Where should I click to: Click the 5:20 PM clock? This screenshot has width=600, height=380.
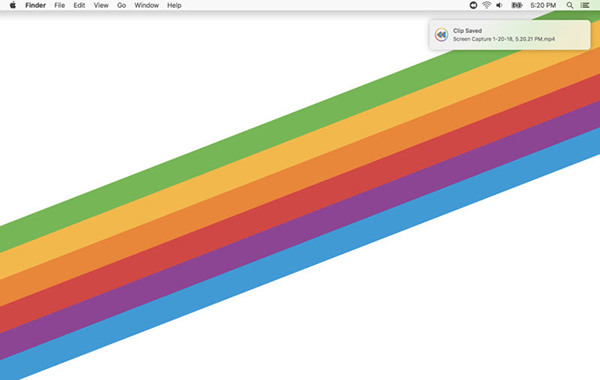[x=543, y=5]
